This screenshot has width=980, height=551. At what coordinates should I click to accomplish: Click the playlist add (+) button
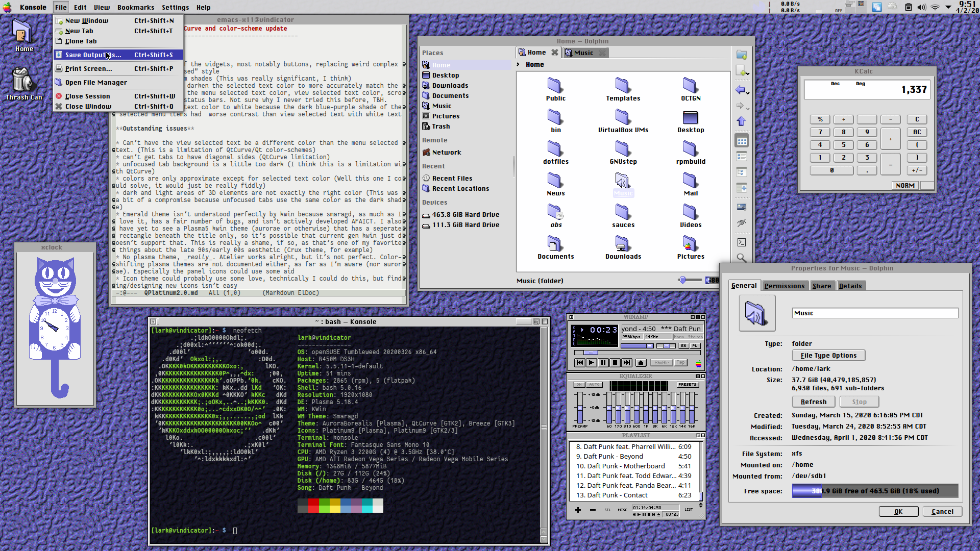point(578,510)
